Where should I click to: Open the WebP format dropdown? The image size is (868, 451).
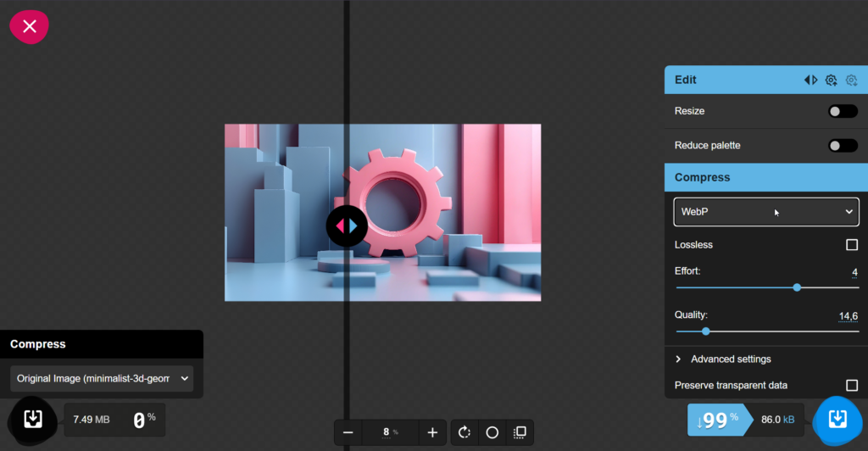tap(765, 212)
